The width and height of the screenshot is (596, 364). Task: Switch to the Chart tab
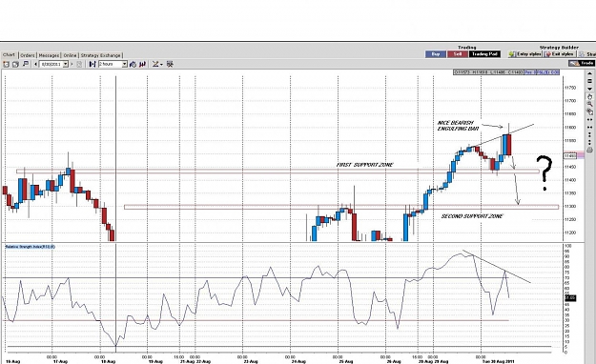(9, 55)
